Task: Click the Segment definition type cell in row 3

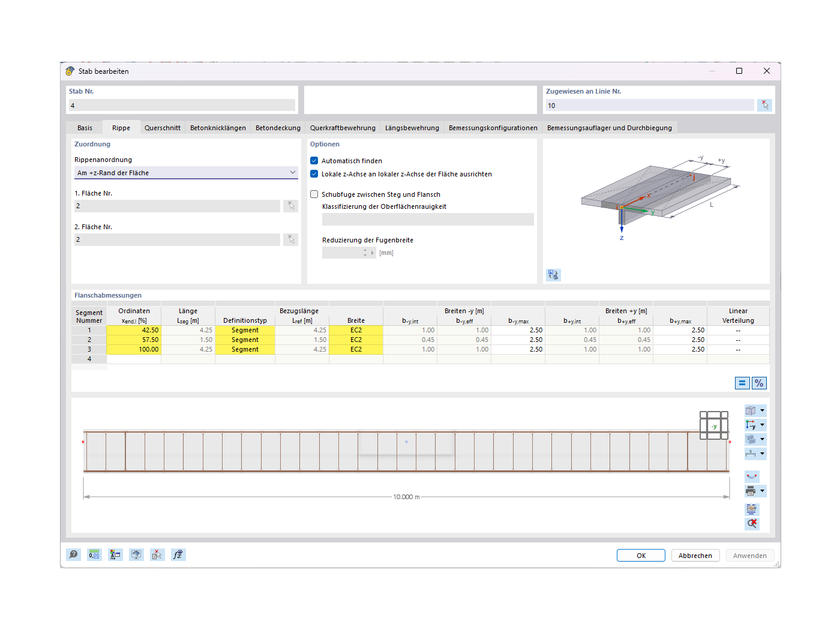Action: [x=245, y=349]
